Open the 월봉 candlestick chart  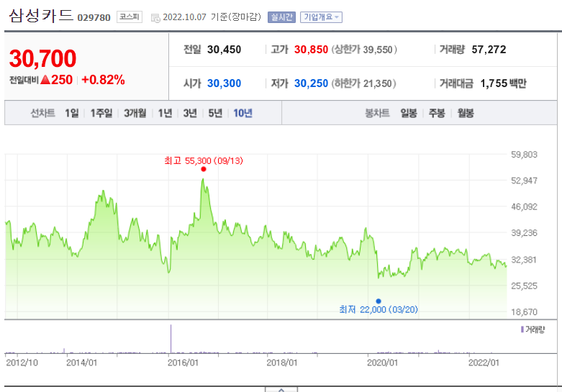(x=466, y=113)
